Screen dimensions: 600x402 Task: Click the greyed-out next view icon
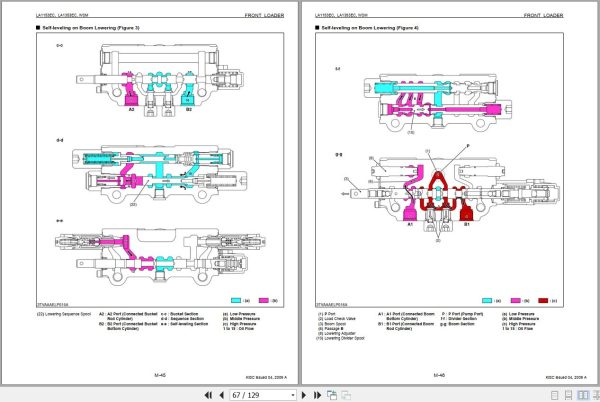[x=346, y=395]
